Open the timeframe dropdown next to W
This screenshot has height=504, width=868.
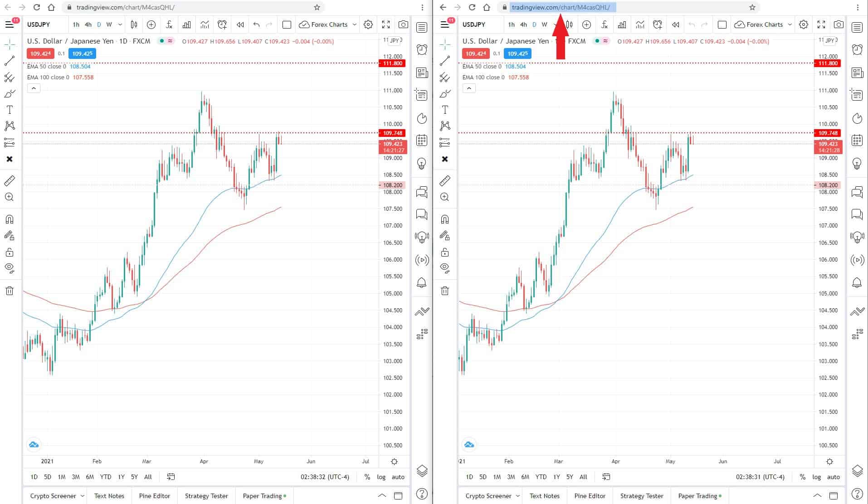[x=119, y=24]
